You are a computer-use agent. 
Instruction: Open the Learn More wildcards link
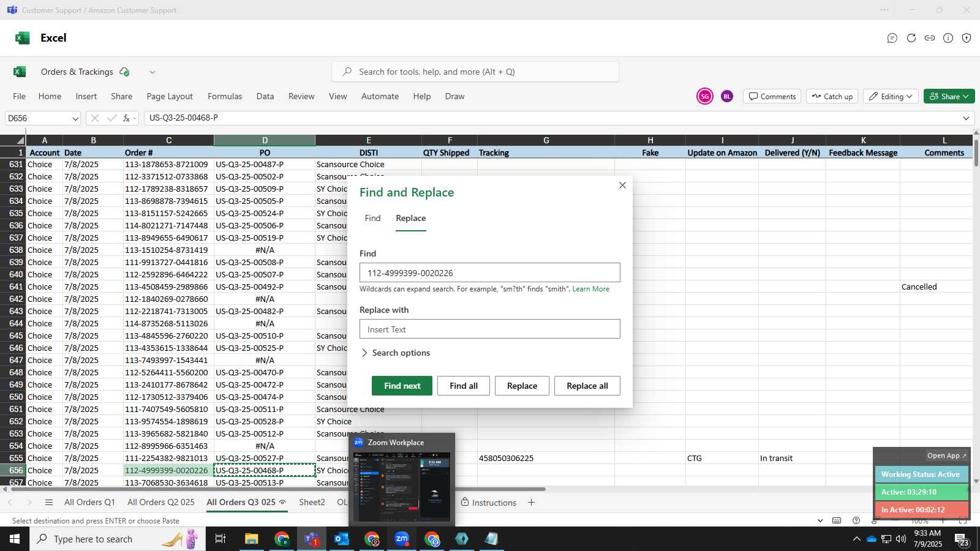(x=590, y=289)
